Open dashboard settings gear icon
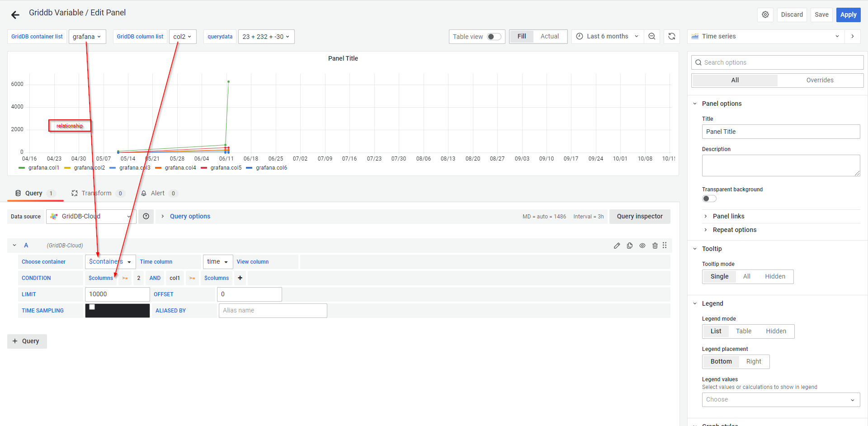Screen dimensions: 868x426 tap(765, 14)
